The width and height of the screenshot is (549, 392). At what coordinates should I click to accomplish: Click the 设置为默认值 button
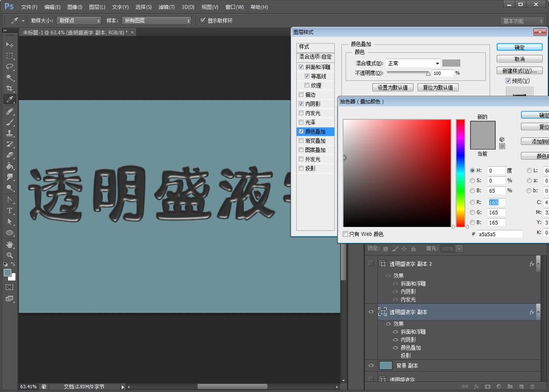coord(393,87)
